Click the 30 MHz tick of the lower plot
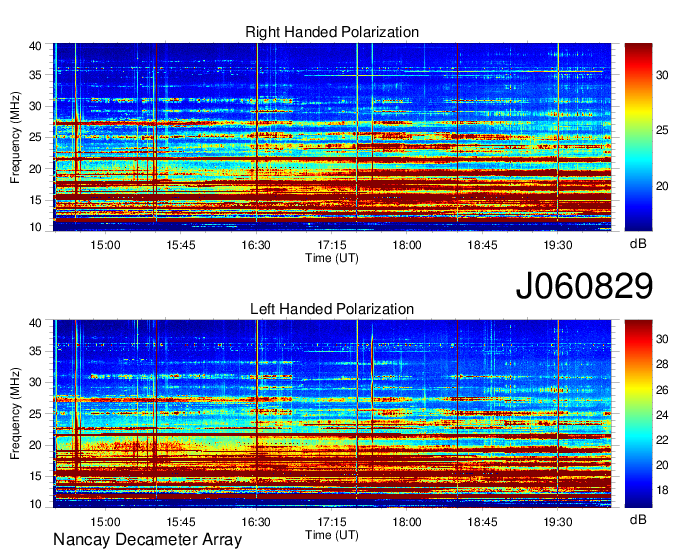 tap(35, 382)
